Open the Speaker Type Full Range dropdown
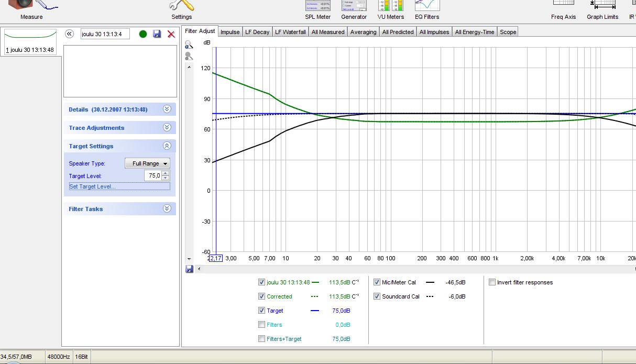This screenshot has width=636, height=364. [147, 163]
